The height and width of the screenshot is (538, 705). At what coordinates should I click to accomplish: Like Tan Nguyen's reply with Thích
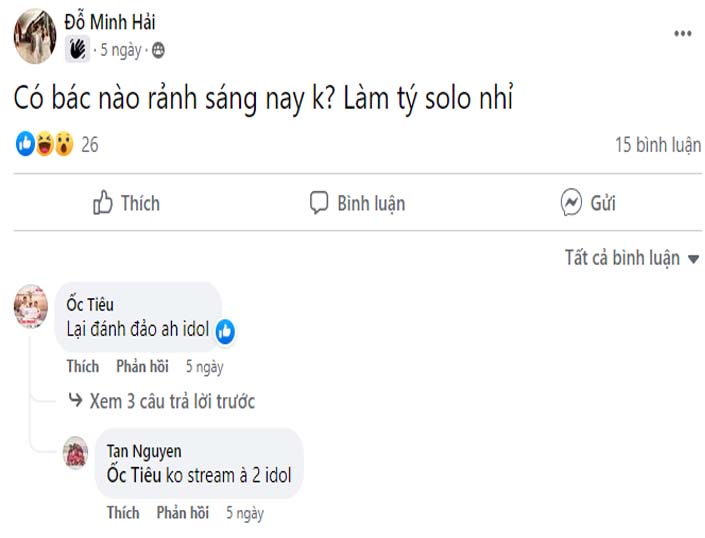click(x=123, y=512)
